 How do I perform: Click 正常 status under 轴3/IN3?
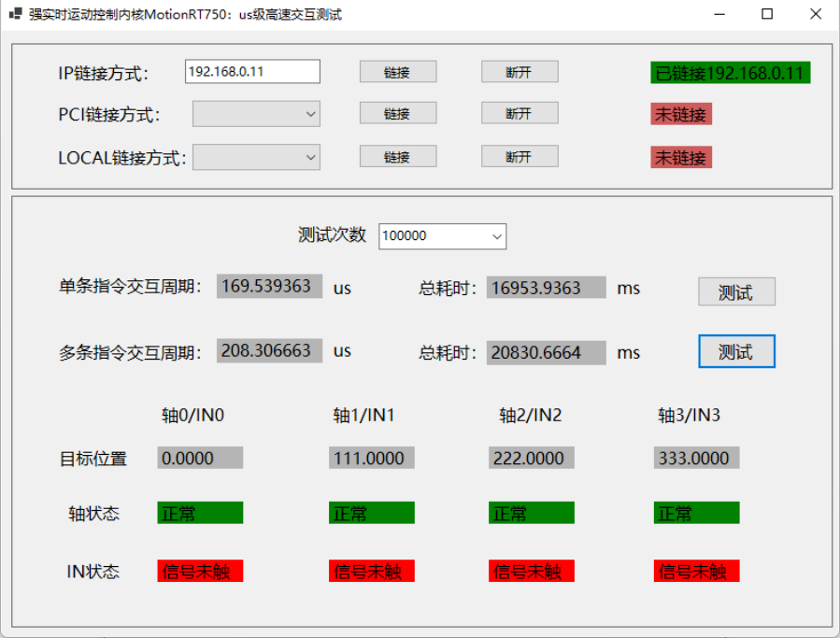[x=696, y=513]
